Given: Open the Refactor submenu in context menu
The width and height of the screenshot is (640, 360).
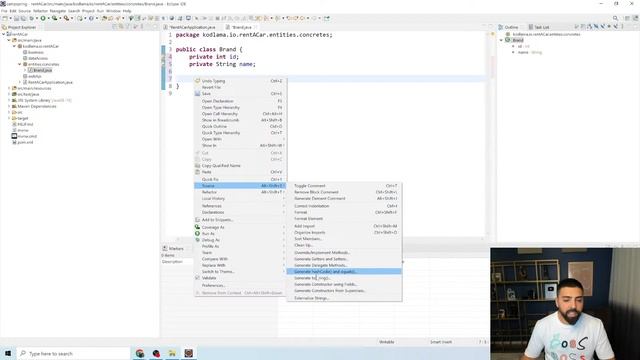Looking at the screenshot, I should tap(240, 192).
